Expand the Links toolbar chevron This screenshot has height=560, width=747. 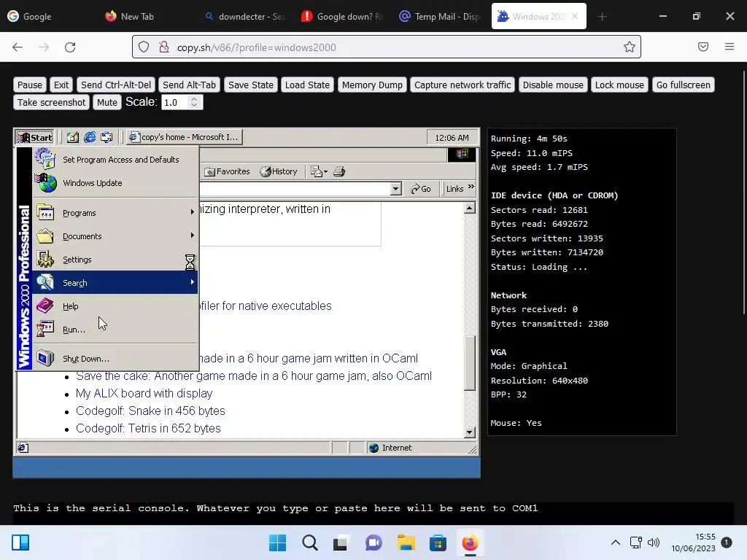[x=471, y=187]
